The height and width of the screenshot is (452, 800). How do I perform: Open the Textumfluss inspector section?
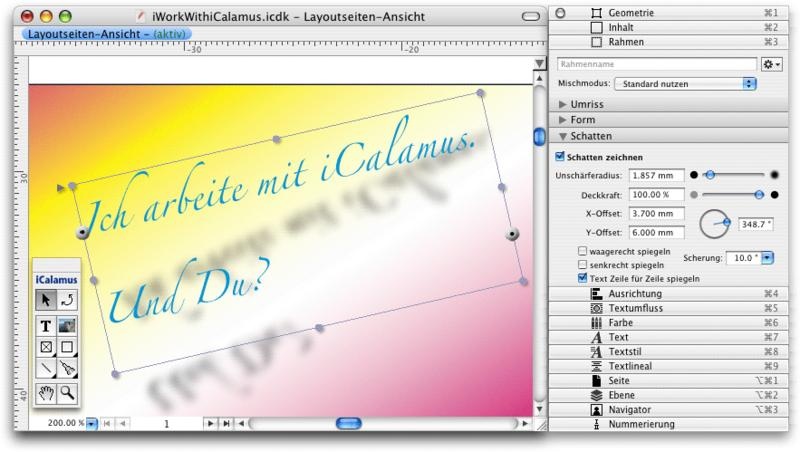coord(668,308)
